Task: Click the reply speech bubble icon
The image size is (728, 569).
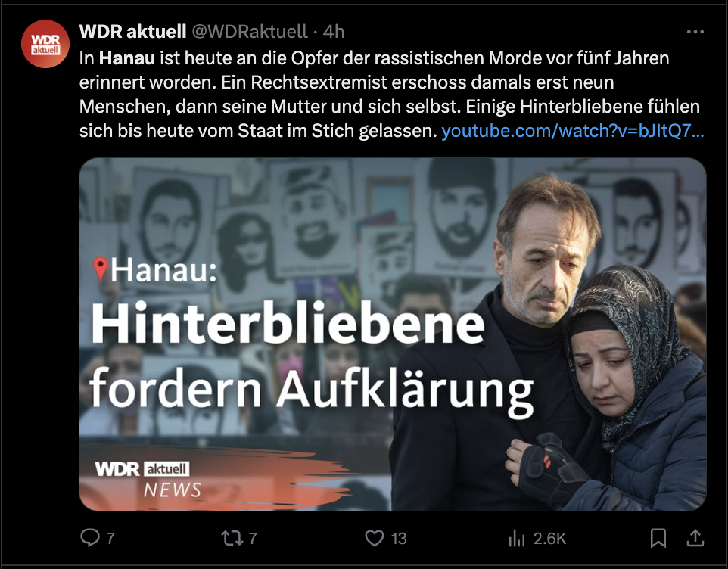Action: pyautogui.click(x=89, y=537)
